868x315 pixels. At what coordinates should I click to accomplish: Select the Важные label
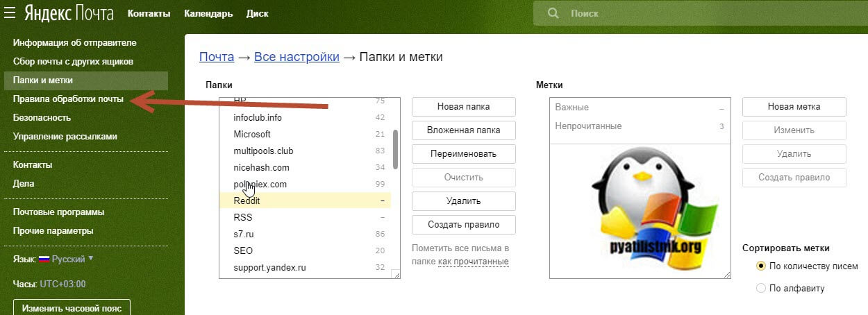tap(640, 108)
